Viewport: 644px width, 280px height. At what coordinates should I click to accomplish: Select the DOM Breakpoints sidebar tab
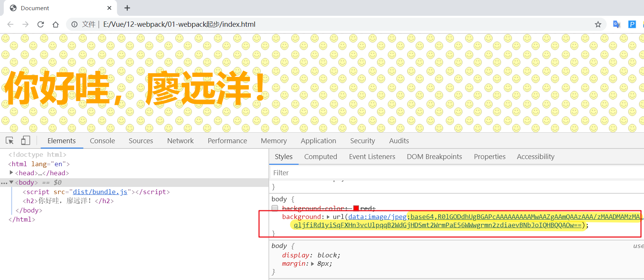pyautogui.click(x=434, y=156)
